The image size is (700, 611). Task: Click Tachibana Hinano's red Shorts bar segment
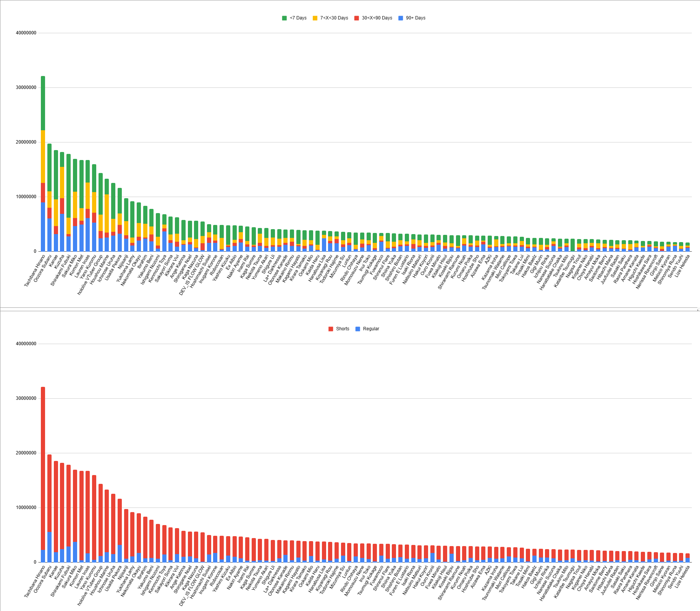[43, 468]
